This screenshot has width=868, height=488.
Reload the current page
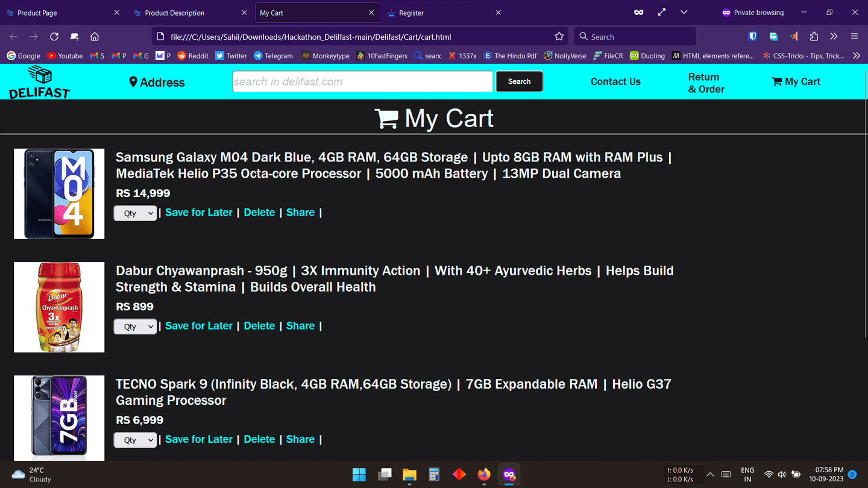(54, 37)
